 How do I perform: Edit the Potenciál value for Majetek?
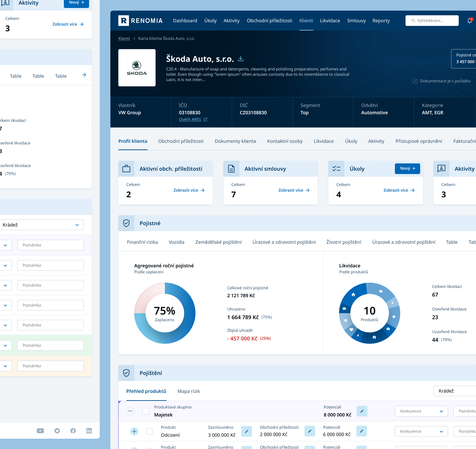(362, 411)
